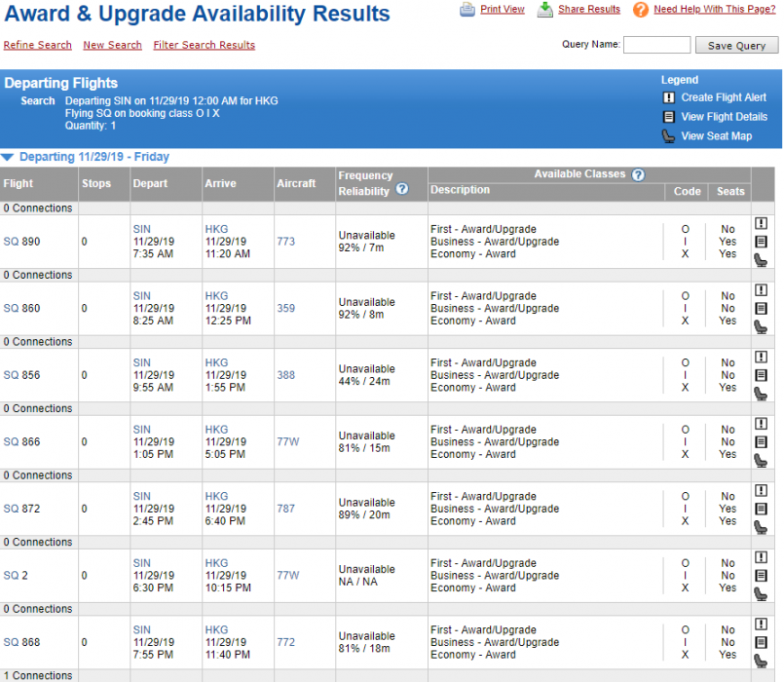This screenshot has width=784, height=682.
Task: Open Need Help With This Page
Action: 714,9
